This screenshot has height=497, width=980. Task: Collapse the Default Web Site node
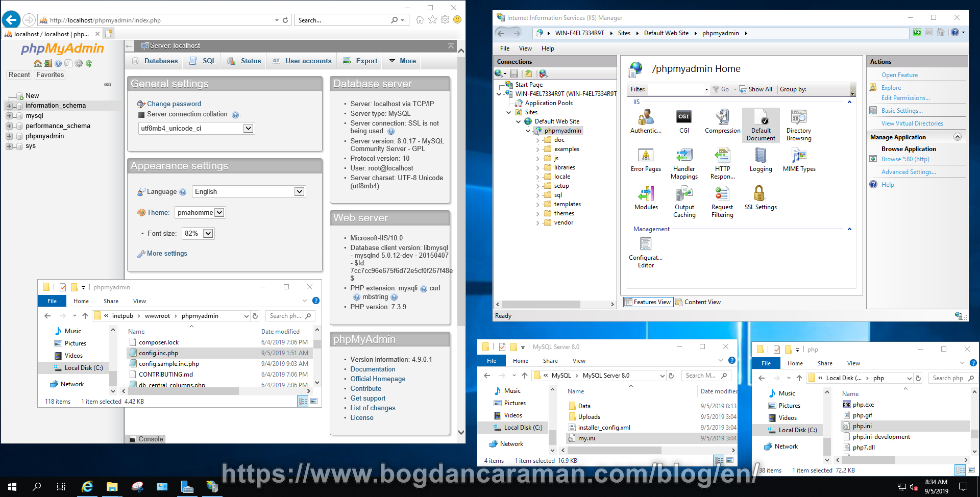coord(518,121)
